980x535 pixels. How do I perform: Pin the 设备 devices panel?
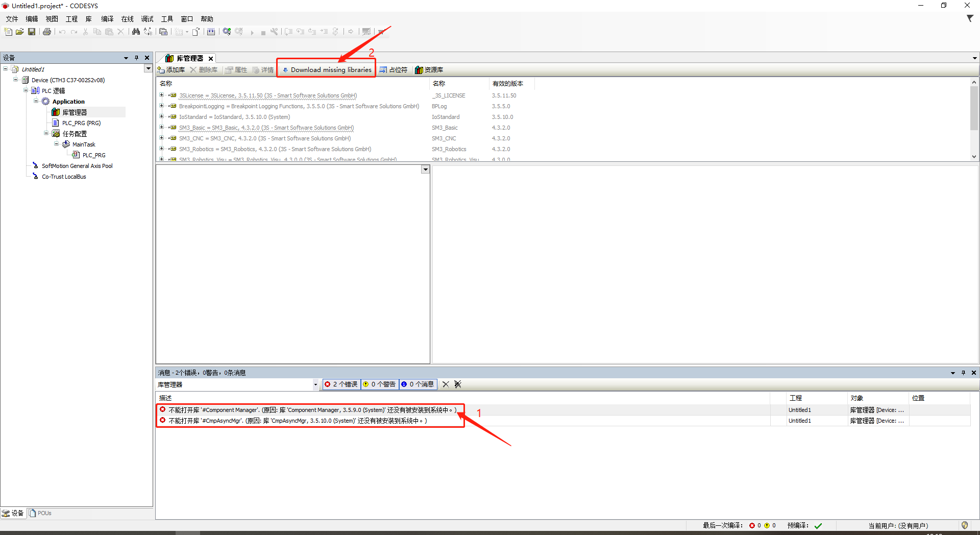(137, 58)
